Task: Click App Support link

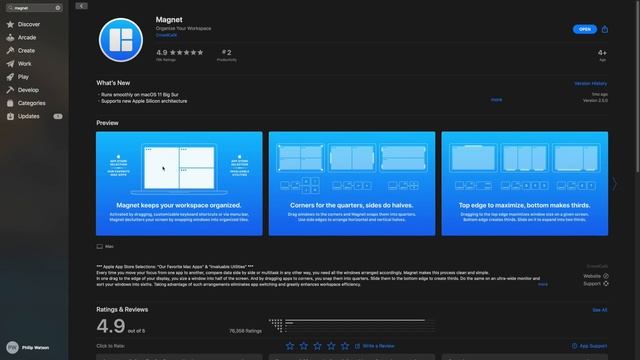Action: click(x=593, y=346)
